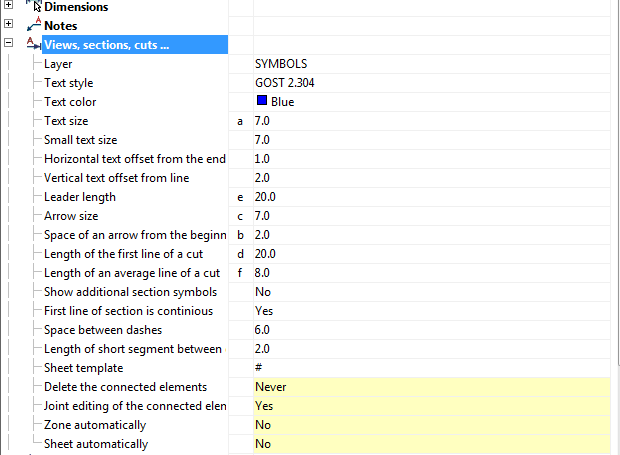The image size is (620, 455).
Task: Click the Sheet template value field
Action: click(x=259, y=368)
